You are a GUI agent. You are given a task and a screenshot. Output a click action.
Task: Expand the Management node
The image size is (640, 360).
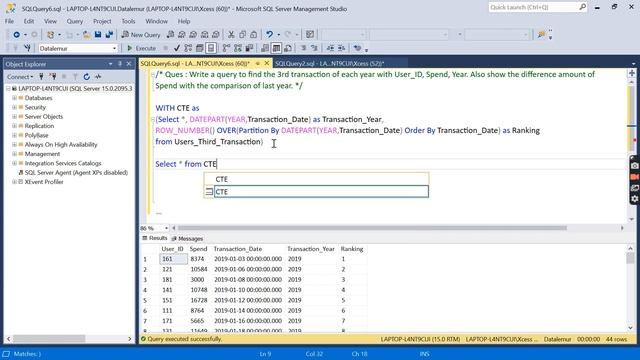(15, 154)
